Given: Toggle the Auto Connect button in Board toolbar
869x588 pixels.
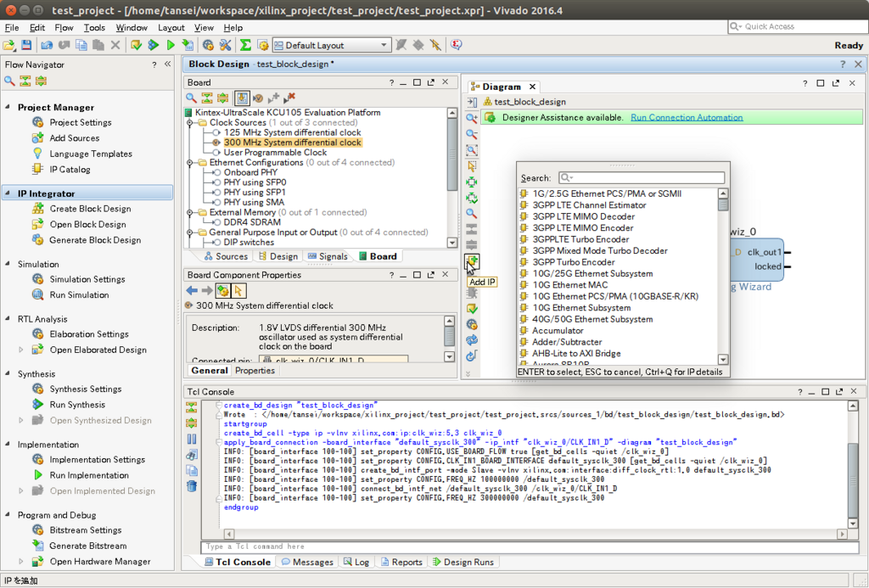Looking at the screenshot, I should click(x=242, y=98).
